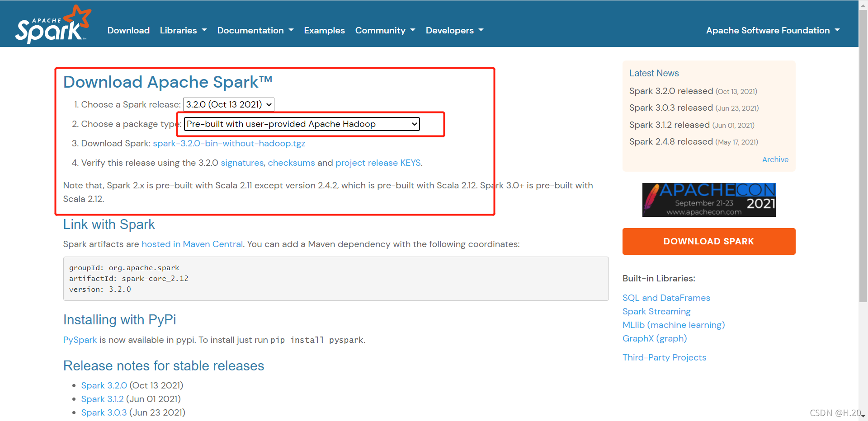
Task: Click the 'Built-in Libraries:' label
Action: pos(659,278)
